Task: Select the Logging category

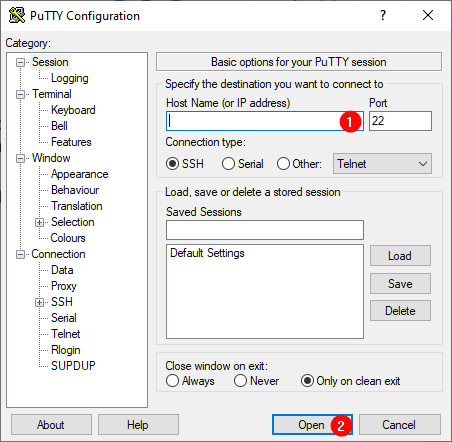Action: 70,78
